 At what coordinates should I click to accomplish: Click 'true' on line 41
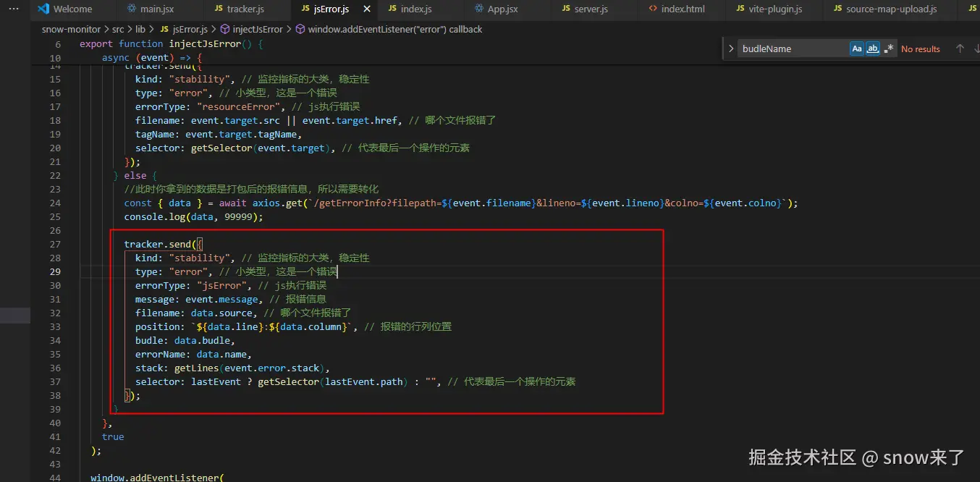coord(113,436)
